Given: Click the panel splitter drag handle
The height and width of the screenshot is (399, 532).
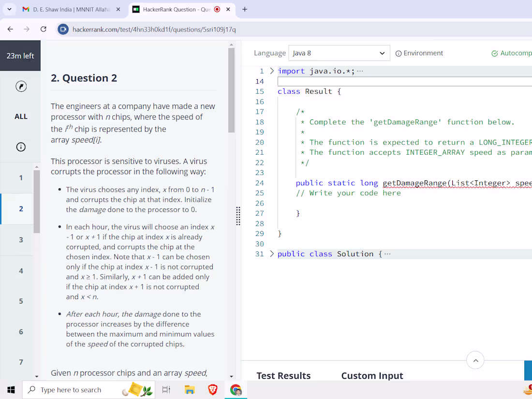Looking at the screenshot, I should [238, 216].
